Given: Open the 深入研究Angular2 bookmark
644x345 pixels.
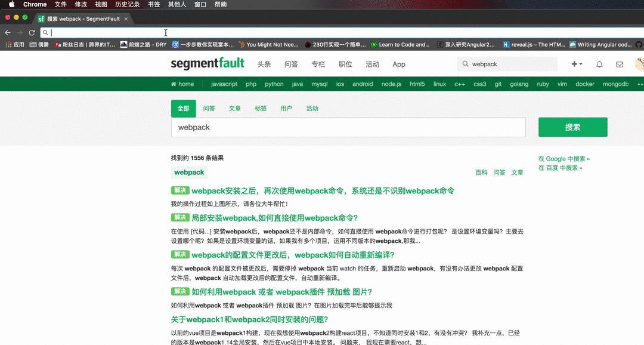Looking at the screenshot, I should coord(466,44).
